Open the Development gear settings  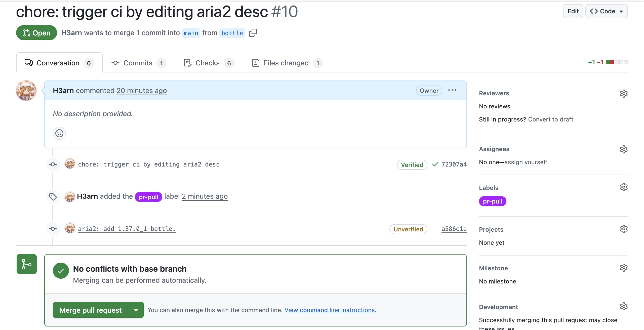[x=624, y=307]
